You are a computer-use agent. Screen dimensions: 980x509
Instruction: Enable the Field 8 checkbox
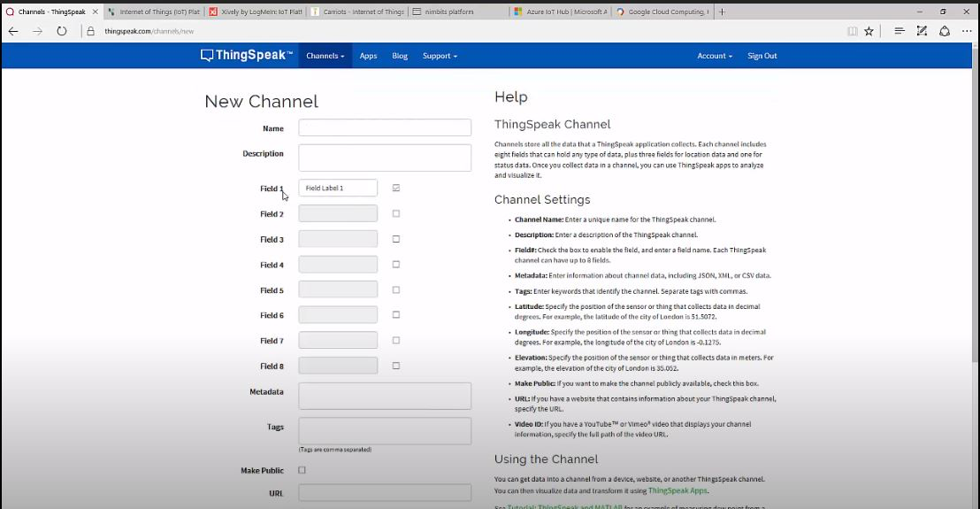[396, 366]
